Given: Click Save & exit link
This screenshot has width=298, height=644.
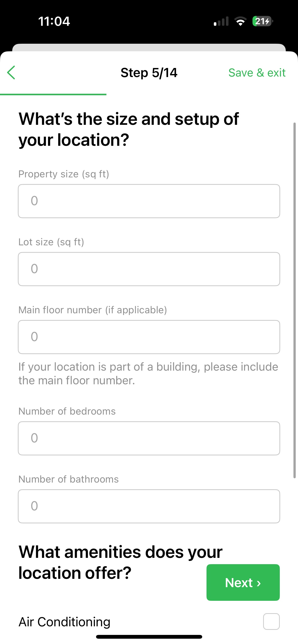Looking at the screenshot, I should (x=257, y=73).
